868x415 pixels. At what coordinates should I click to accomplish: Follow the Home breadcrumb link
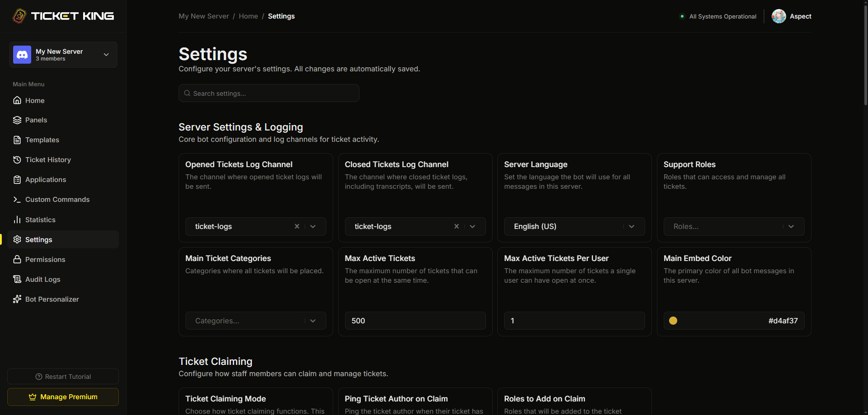coord(248,16)
